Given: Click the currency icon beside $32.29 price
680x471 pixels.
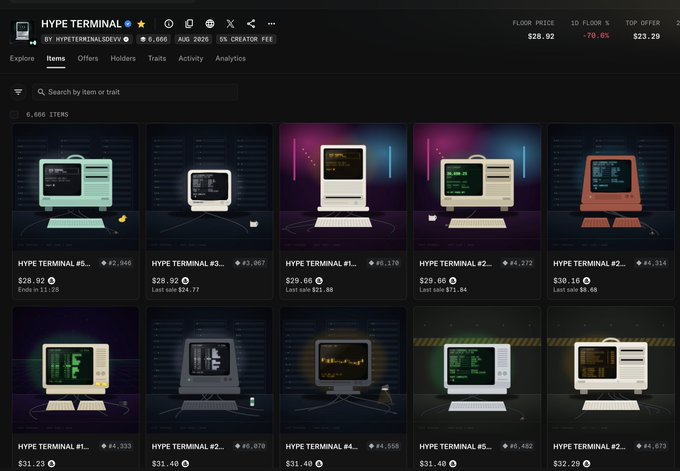Looking at the screenshot, I should (587, 464).
